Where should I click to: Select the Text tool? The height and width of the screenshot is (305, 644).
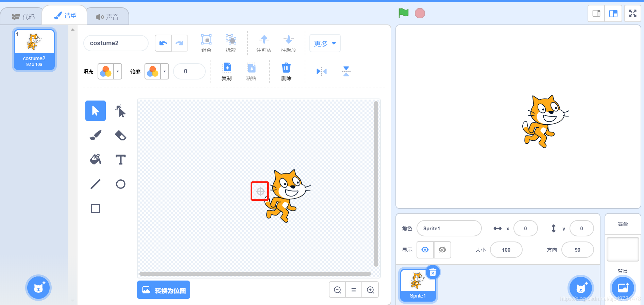tap(120, 160)
